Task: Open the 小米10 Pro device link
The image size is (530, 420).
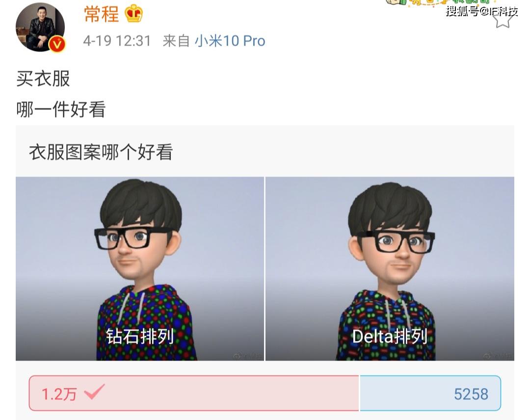Action: [x=230, y=41]
